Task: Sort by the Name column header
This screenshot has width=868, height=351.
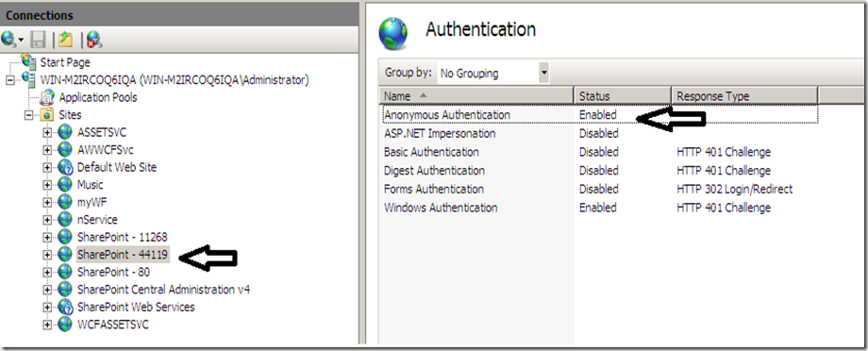Action: pyautogui.click(x=476, y=96)
